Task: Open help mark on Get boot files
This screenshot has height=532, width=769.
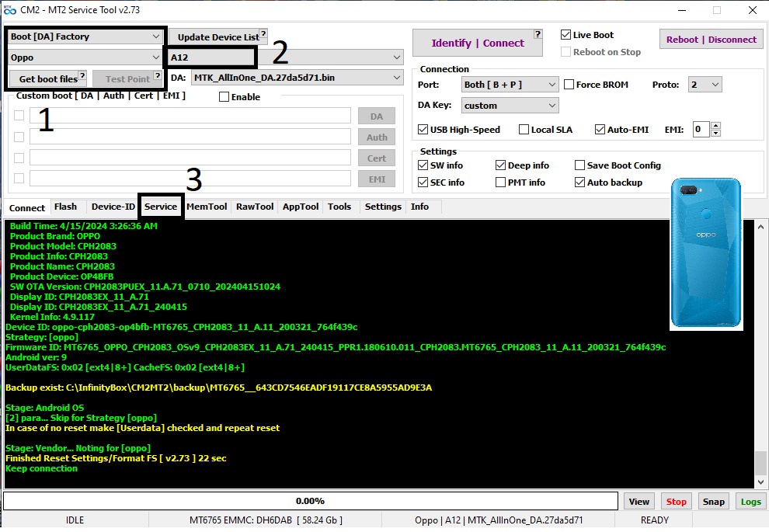Action: (82, 75)
